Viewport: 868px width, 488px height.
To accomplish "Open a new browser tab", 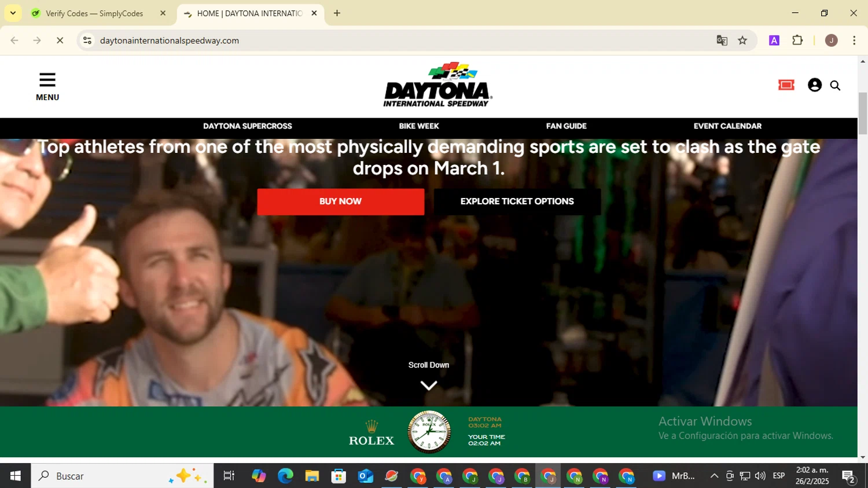I will pos(337,13).
